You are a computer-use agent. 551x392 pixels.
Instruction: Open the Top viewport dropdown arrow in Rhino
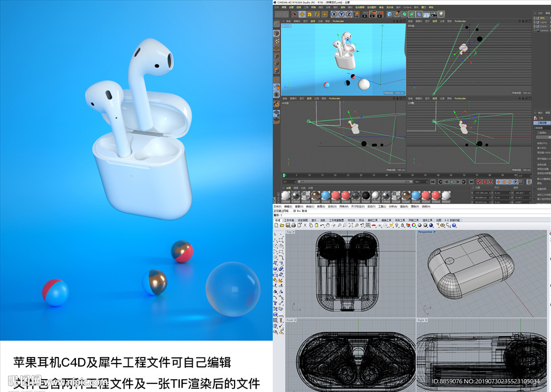pyautogui.click(x=294, y=232)
